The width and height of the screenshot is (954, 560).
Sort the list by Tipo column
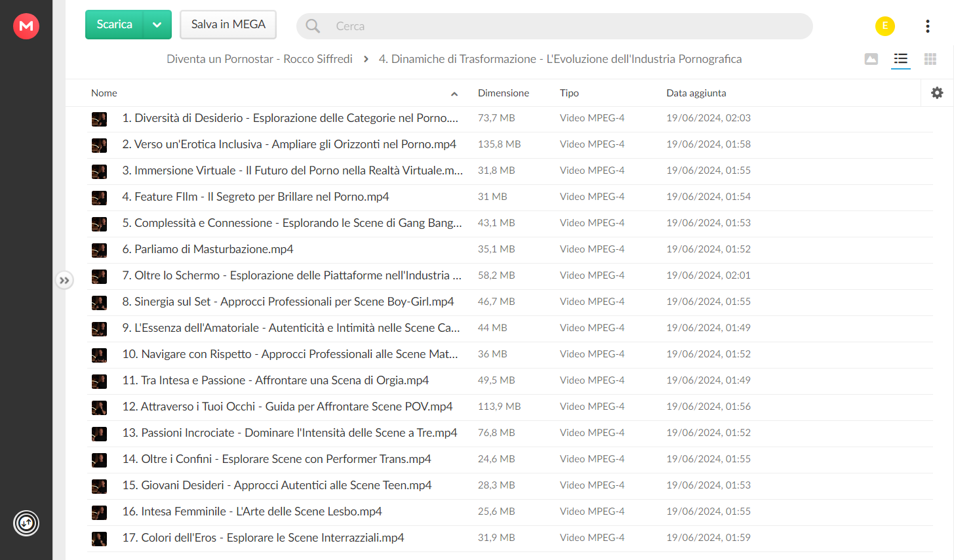point(569,93)
